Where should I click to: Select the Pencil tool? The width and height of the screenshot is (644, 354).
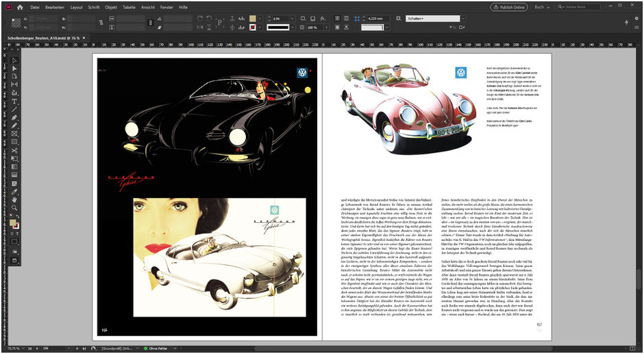point(14,126)
